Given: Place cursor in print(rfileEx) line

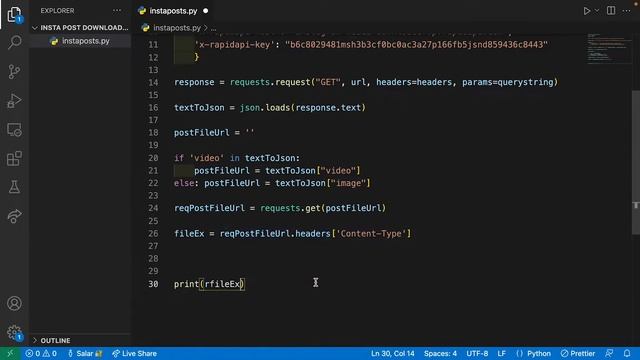Looking at the screenshot, I should point(209,284).
